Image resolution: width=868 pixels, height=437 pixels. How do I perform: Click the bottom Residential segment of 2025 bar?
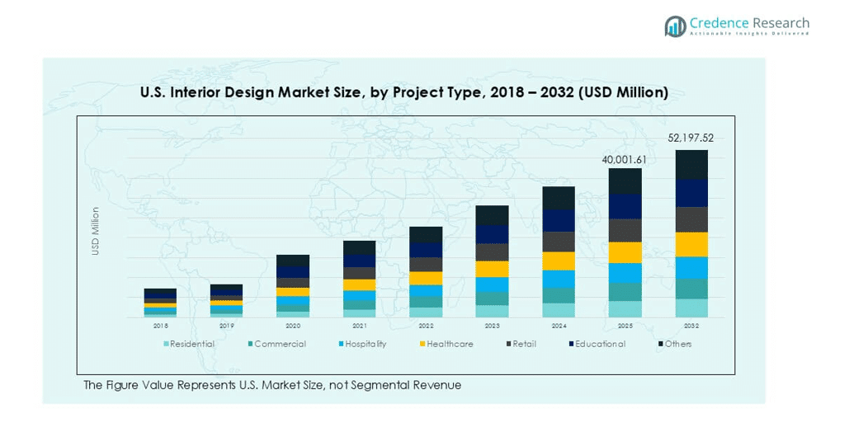pyautogui.click(x=625, y=309)
